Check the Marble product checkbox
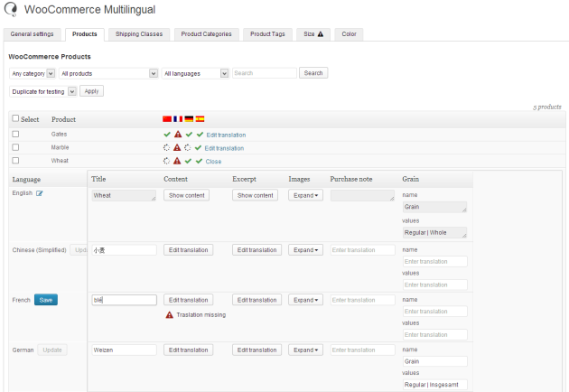This screenshot has width=569, height=392. pos(15,147)
